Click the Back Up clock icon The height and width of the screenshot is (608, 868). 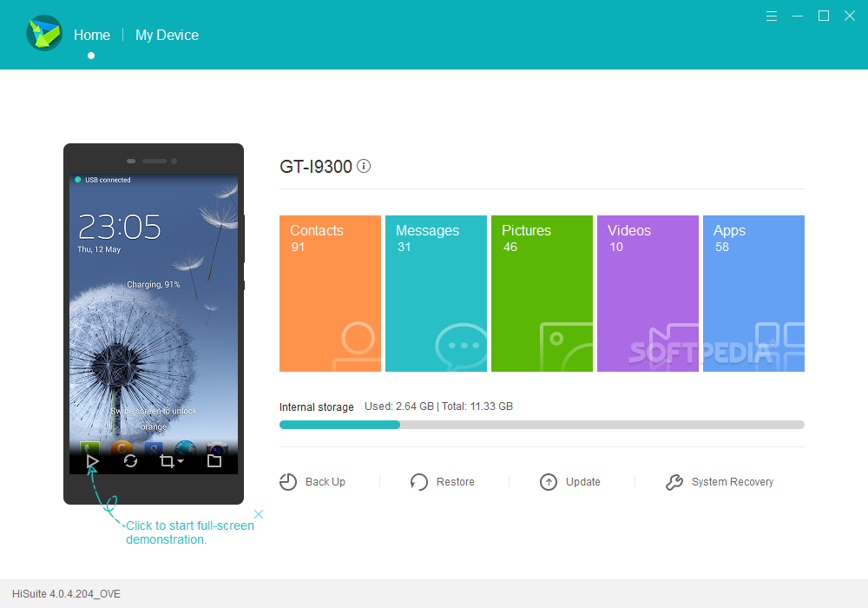[x=288, y=482]
